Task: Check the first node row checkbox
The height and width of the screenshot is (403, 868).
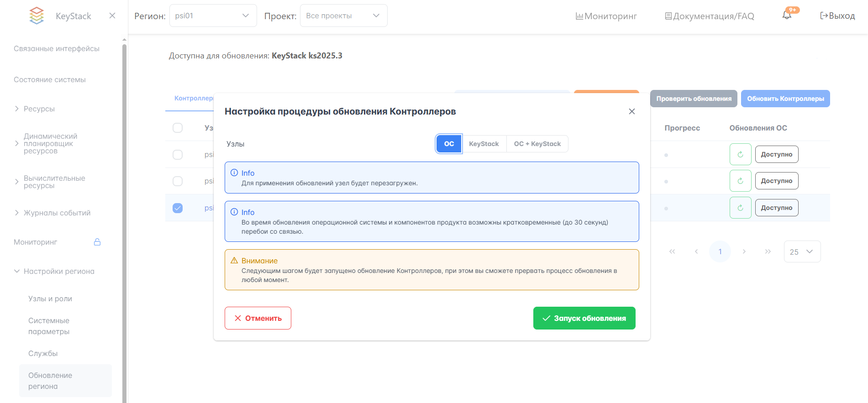Action: [178, 155]
